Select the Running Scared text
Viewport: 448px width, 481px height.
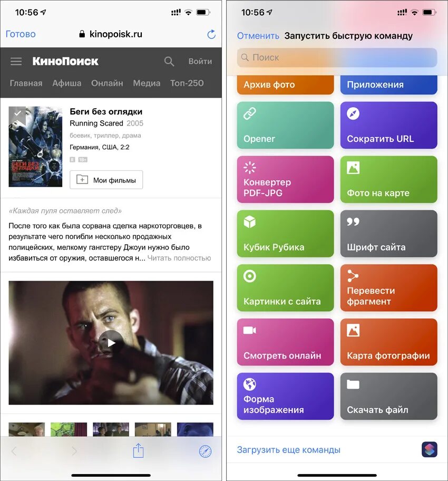96,123
